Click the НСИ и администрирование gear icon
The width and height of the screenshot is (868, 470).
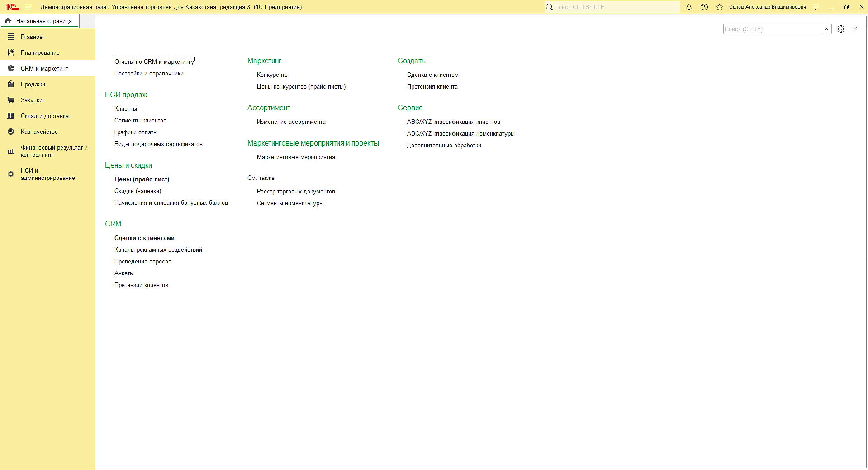[x=11, y=174]
